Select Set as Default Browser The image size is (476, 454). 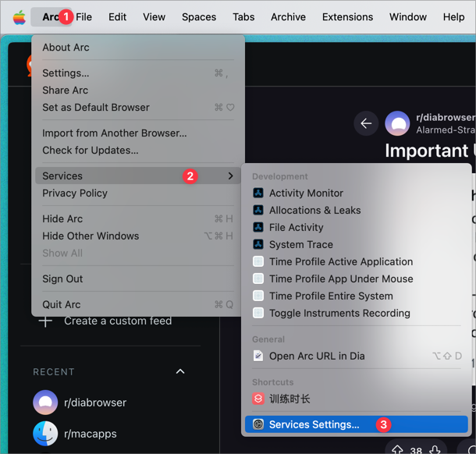point(138,108)
